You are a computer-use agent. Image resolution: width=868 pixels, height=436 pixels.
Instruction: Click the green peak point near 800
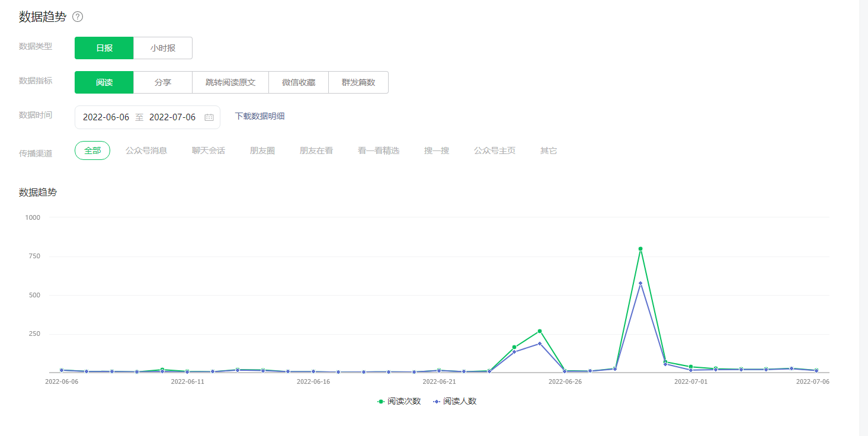(640, 249)
